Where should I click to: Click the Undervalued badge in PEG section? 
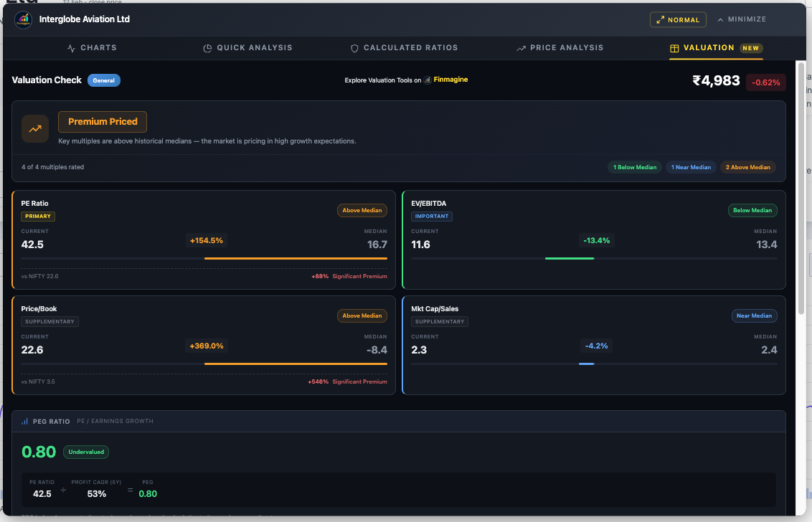coord(86,452)
